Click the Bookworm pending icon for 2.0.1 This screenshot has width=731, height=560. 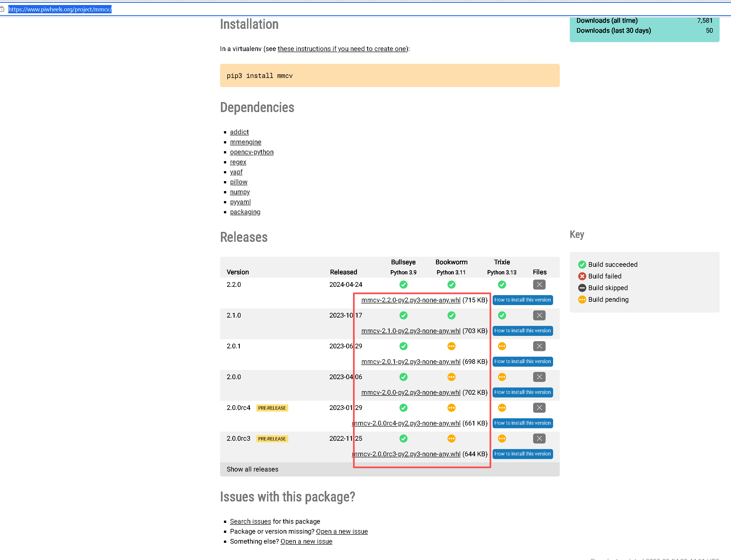click(451, 346)
